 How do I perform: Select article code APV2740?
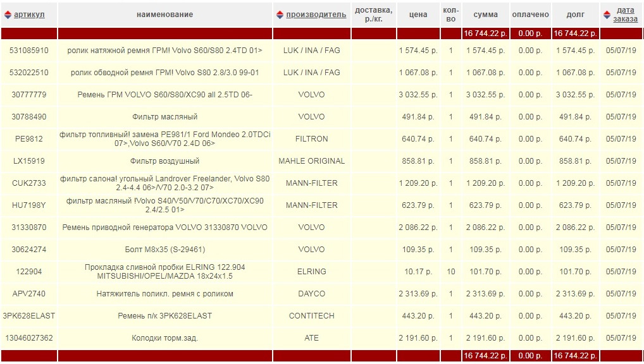point(29,294)
